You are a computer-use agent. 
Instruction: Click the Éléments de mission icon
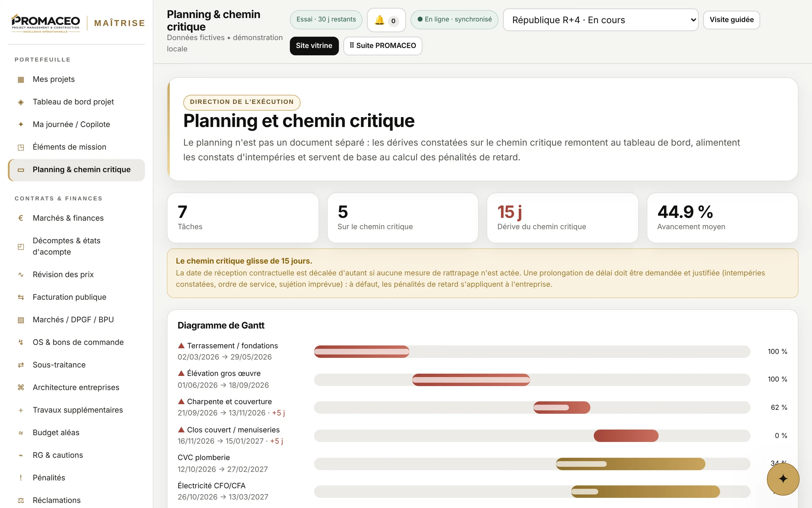[21, 147]
